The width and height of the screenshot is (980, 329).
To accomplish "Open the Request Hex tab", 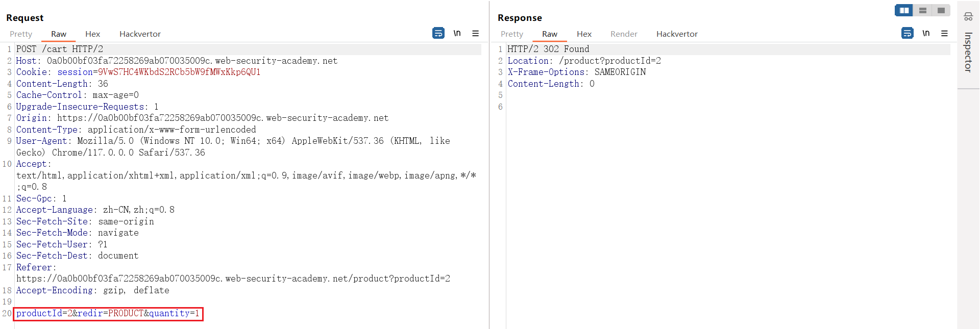I will [x=92, y=34].
